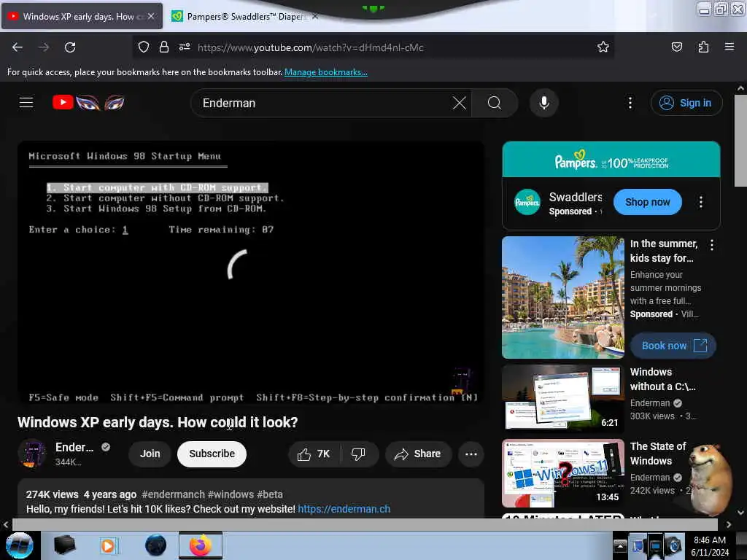
Task: Open the Windows without a C:\ video thumbnail
Action: (562, 398)
